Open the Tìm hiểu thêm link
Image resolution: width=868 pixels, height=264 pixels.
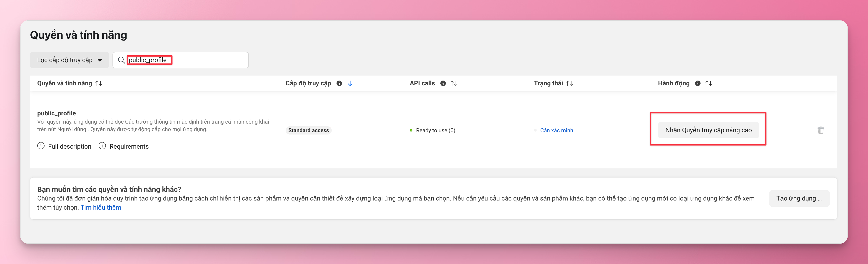click(101, 208)
